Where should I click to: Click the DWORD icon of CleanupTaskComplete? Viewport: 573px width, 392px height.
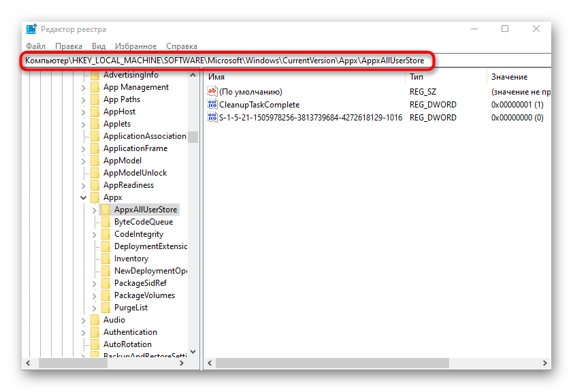(212, 104)
